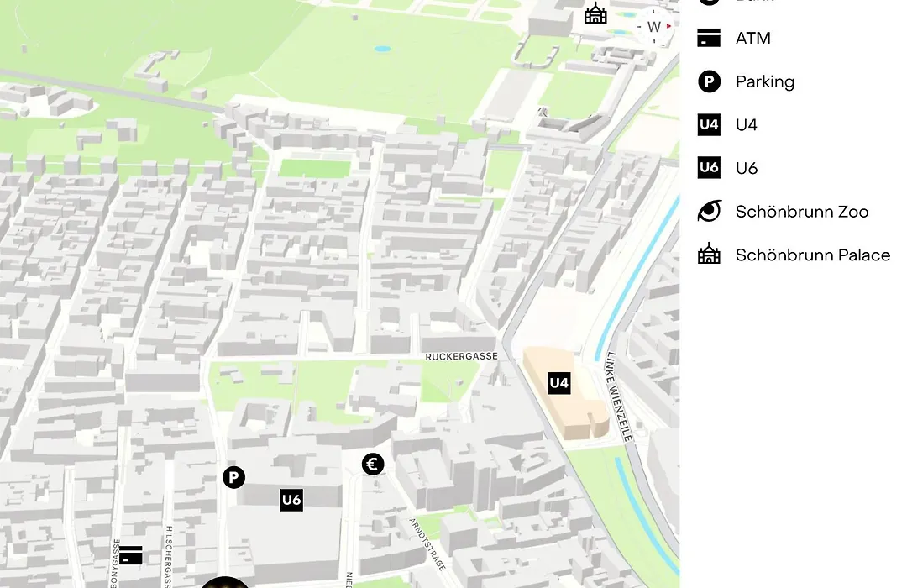The width and height of the screenshot is (907, 588).
Task: Select the Parking legend label
Action: click(x=765, y=81)
